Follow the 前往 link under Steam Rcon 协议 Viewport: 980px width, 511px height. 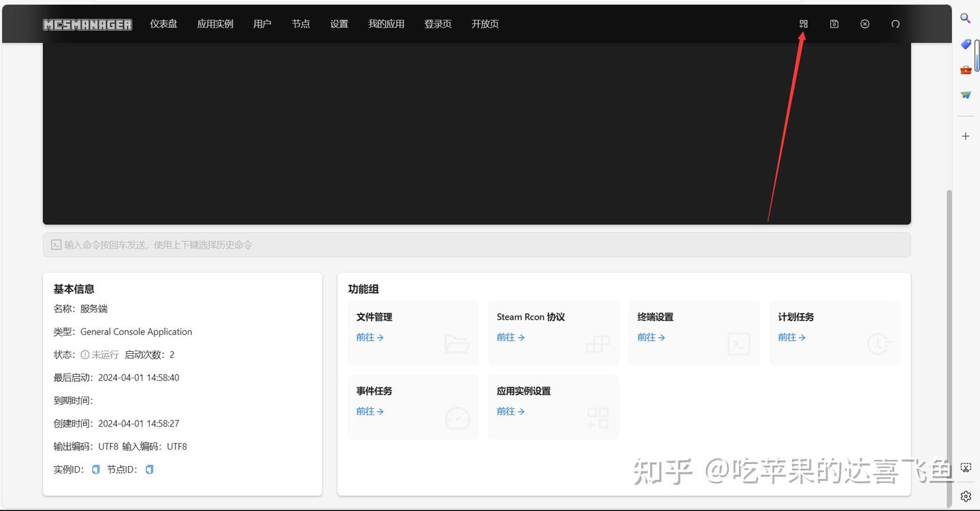(x=510, y=337)
